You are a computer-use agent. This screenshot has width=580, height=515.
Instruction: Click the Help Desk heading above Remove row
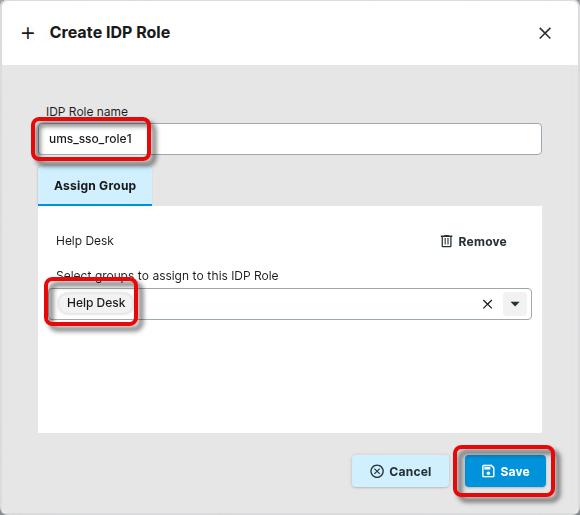[x=85, y=241]
